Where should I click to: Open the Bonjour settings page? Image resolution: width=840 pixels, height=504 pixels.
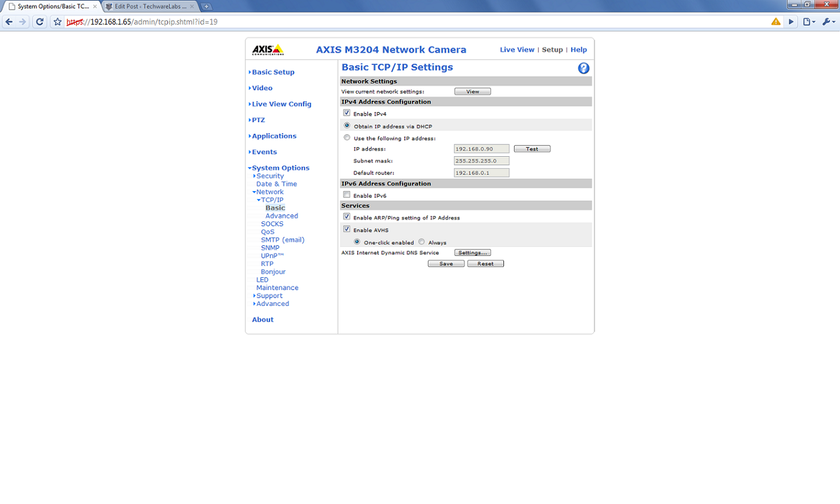click(x=274, y=272)
